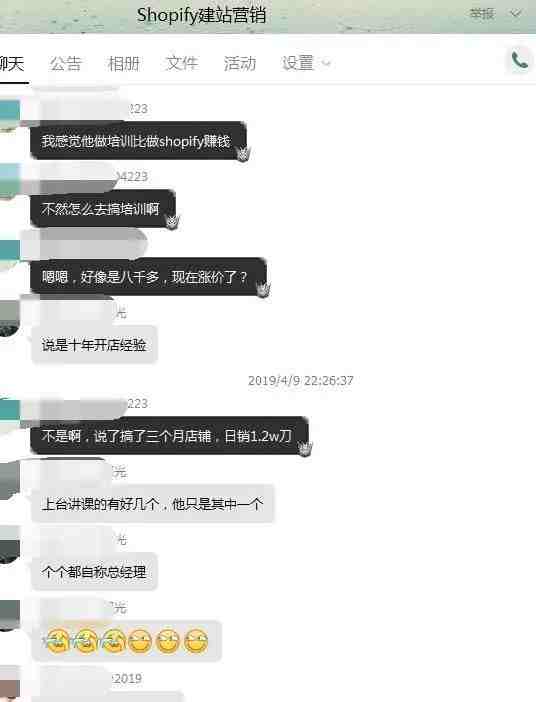
Task: Click the 举报 report link
Action: (482, 14)
